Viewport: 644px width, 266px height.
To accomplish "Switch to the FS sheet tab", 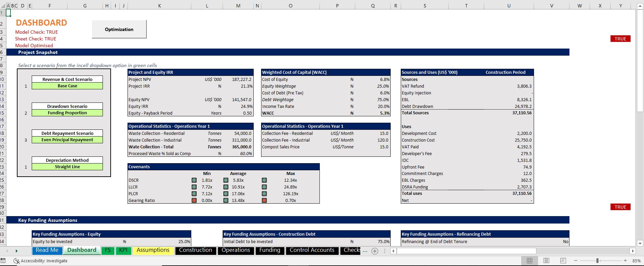I will click(x=108, y=250).
